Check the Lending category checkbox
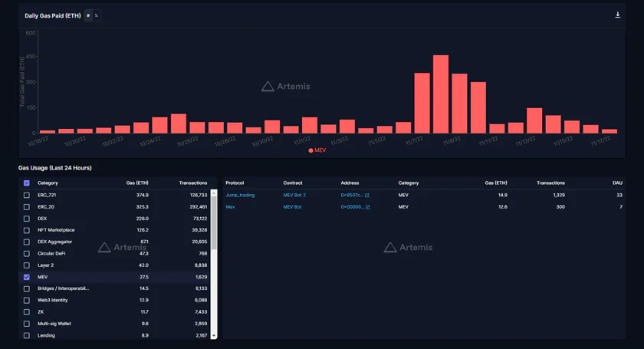644x349 pixels. (x=27, y=335)
